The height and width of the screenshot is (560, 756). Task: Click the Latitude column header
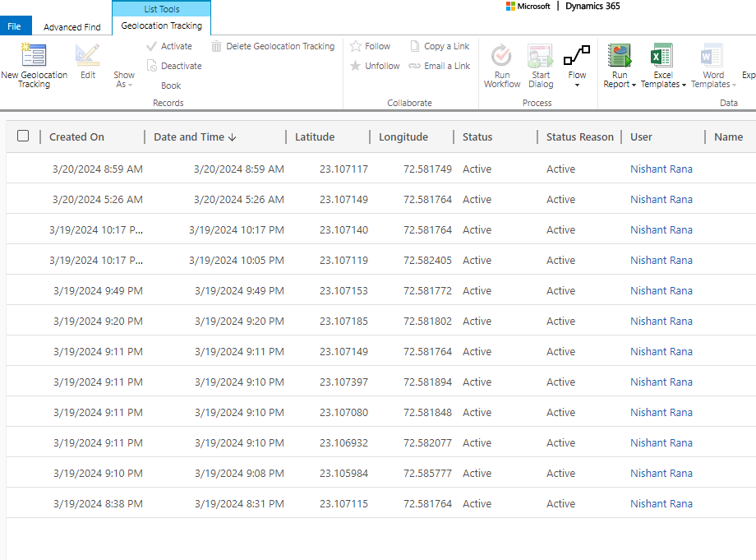click(315, 137)
